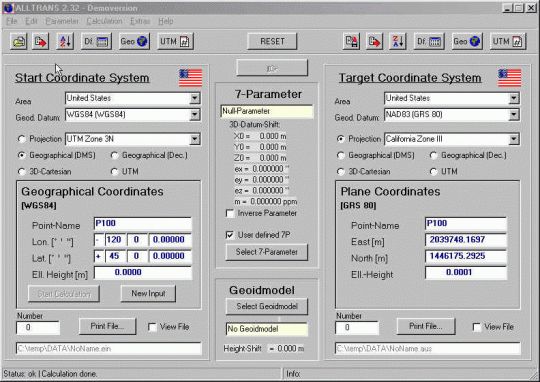Click the Null-Parameter name field
The image size is (540, 382).
(x=267, y=111)
